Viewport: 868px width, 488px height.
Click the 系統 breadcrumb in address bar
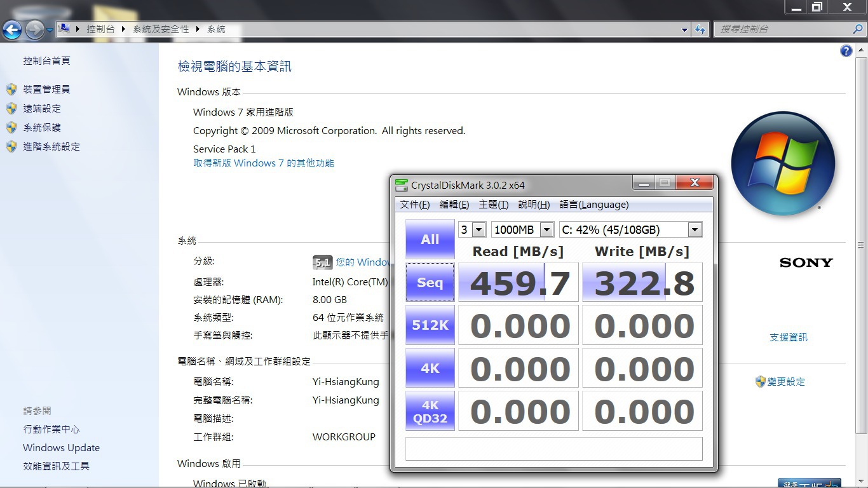point(216,29)
